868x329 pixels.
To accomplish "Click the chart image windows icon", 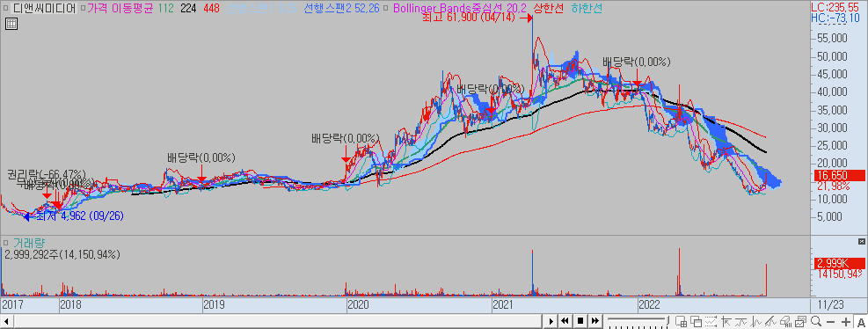I will click(x=800, y=321).
